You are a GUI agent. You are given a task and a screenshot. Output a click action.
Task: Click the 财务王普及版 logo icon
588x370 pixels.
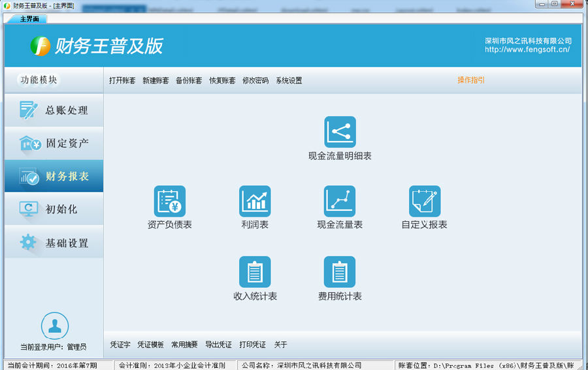coord(40,46)
